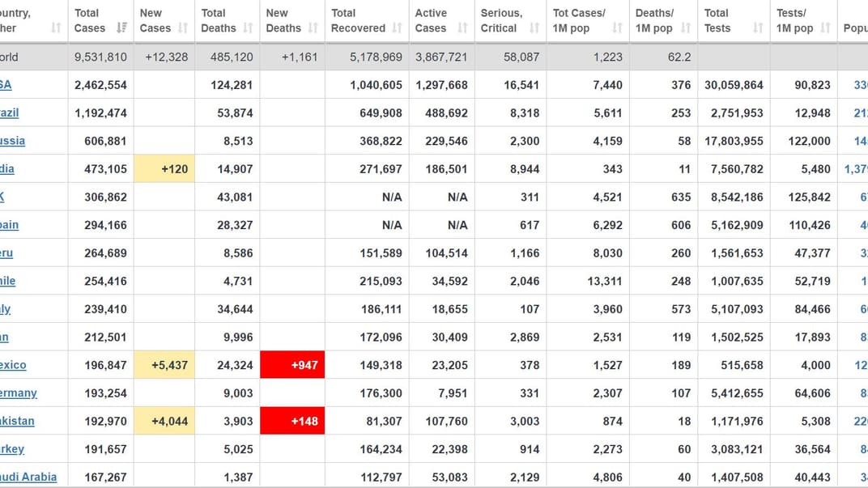Image resolution: width=868 pixels, height=488 pixels.
Task: Click the World total cases value 9,531,810
Action: (100, 57)
